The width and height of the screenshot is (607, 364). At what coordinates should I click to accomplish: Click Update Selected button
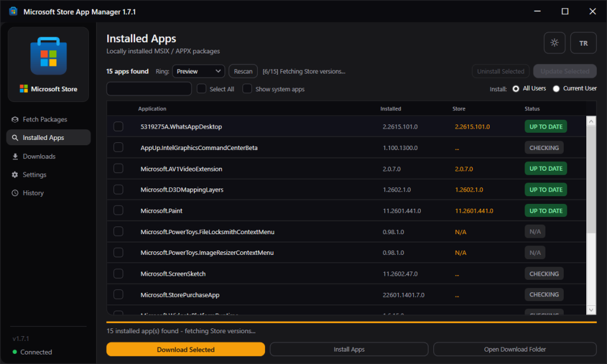(565, 71)
